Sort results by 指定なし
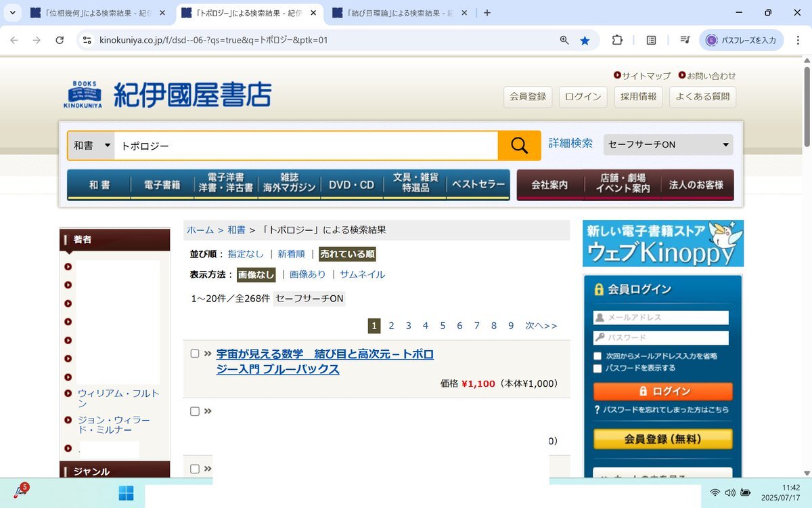 pos(246,254)
